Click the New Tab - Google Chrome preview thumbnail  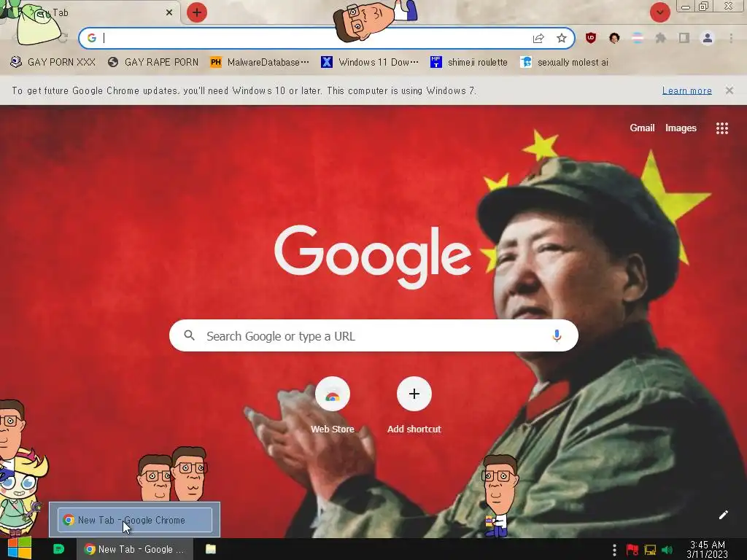point(135,519)
